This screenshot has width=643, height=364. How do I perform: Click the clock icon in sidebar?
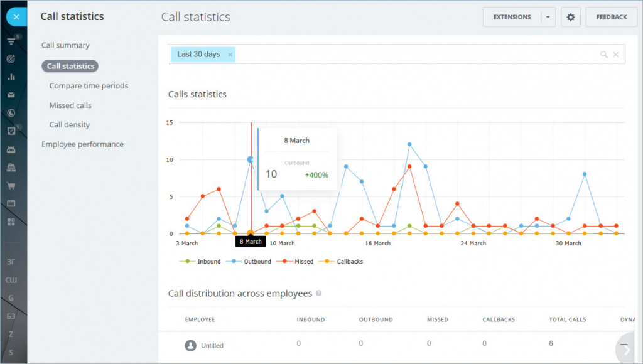pos(11,113)
